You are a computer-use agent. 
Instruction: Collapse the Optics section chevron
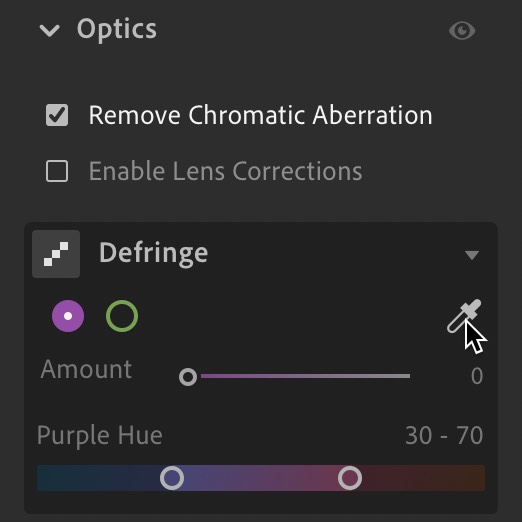point(50,31)
